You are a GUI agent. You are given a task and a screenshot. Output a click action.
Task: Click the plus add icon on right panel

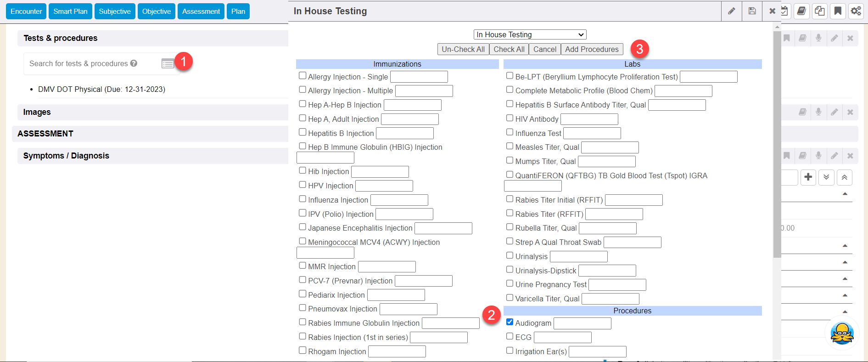tap(808, 177)
